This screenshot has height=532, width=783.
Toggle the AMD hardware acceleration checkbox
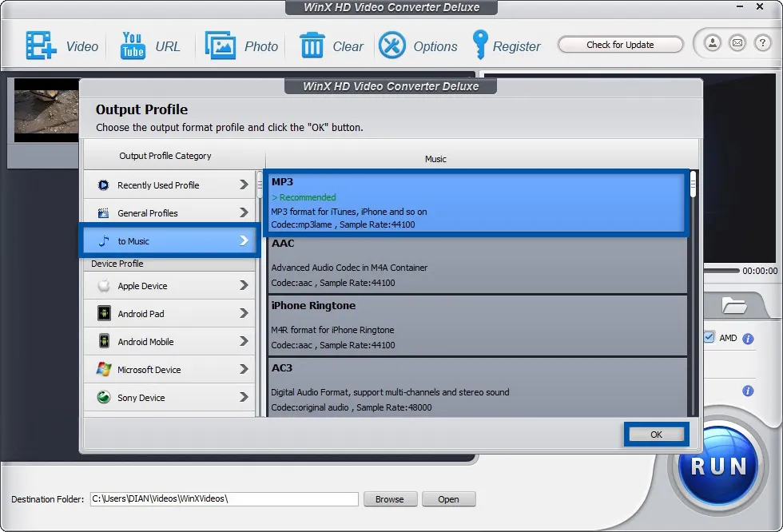click(709, 338)
